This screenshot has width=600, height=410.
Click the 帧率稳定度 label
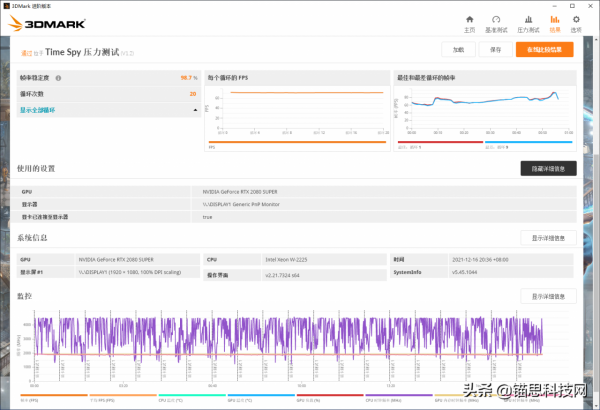pyautogui.click(x=34, y=78)
